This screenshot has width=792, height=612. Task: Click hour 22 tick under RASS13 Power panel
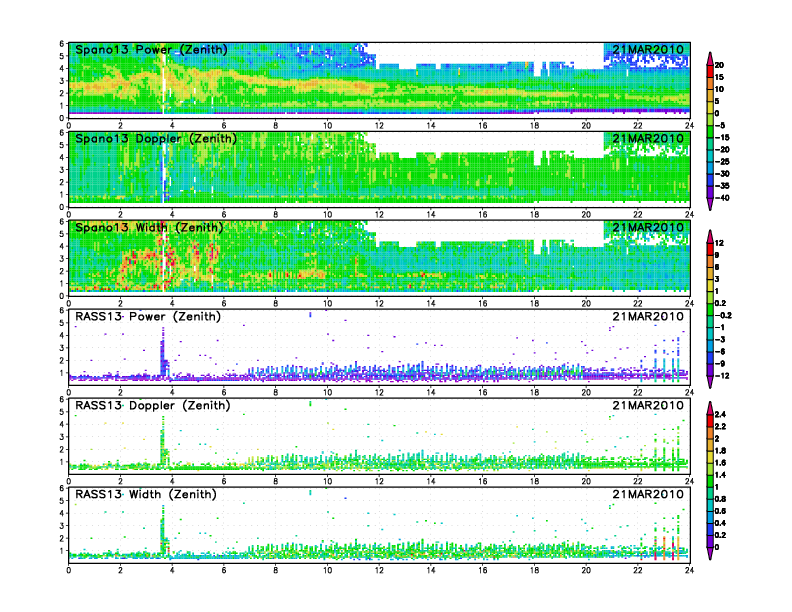(x=638, y=392)
